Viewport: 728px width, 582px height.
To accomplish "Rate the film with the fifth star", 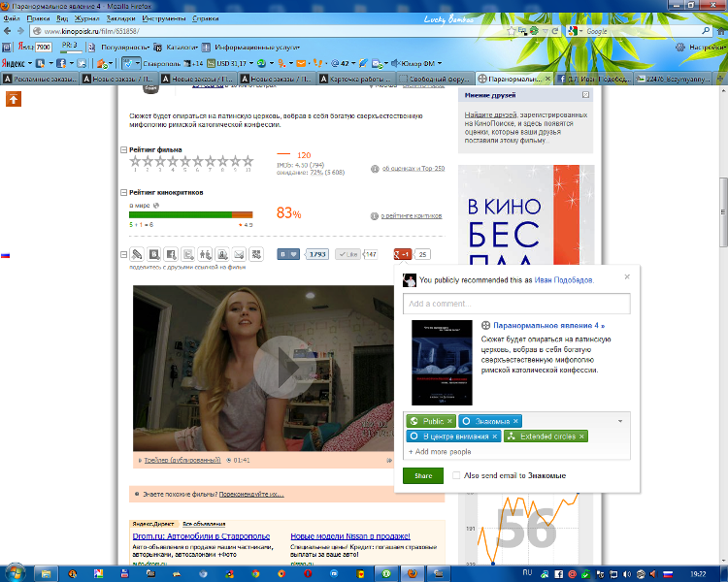I will pos(185,161).
